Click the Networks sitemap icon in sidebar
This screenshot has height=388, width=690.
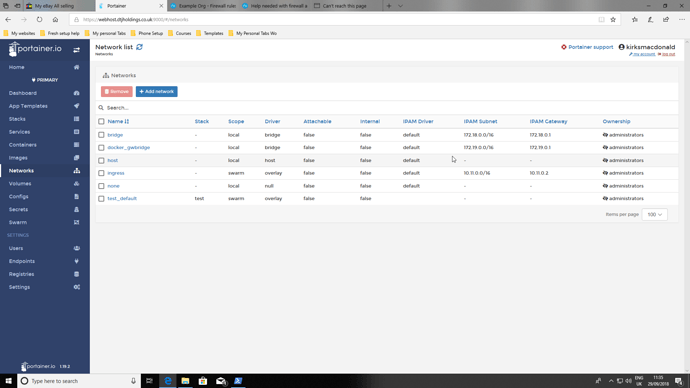pos(77,171)
